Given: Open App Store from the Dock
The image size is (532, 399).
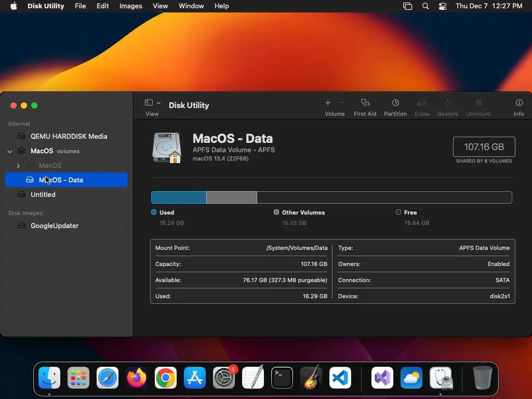Looking at the screenshot, I should [195, 378].
